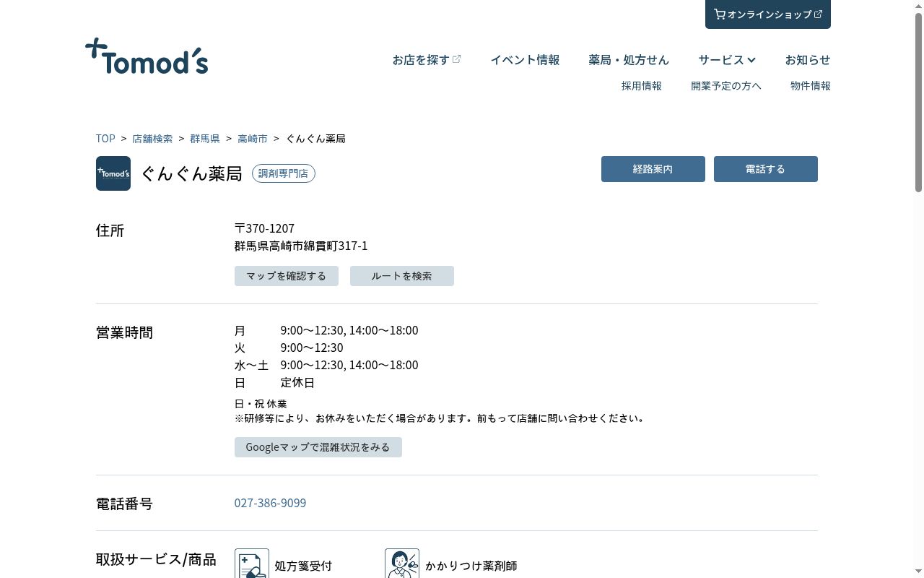Click the 処方箋受付 service label
Image resolution: width=924 pixels, height=578 pixels.
pyautogui.click(x=303, y=566)
